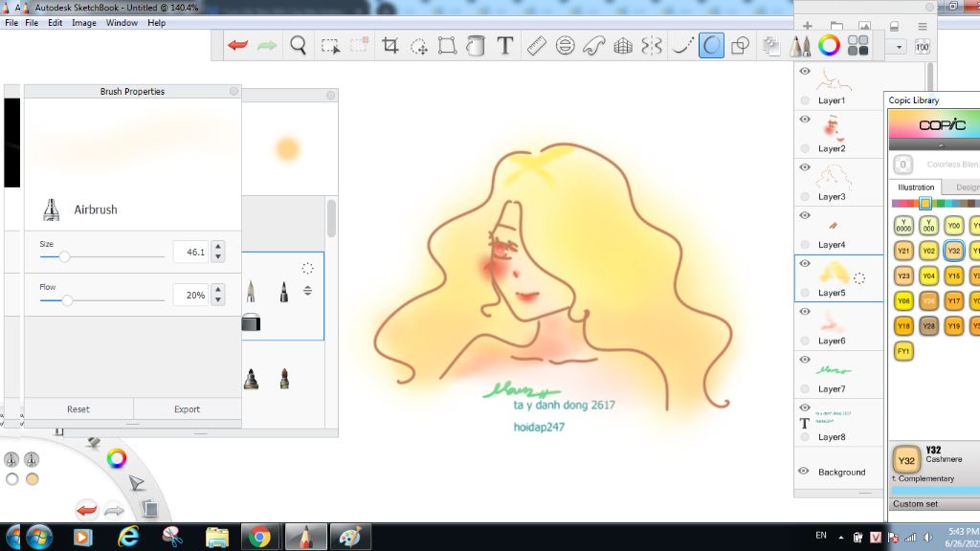Open Chrome from the Windows taskbar
This screenshot has height=551, width=980.
click(x=259, y=538)
